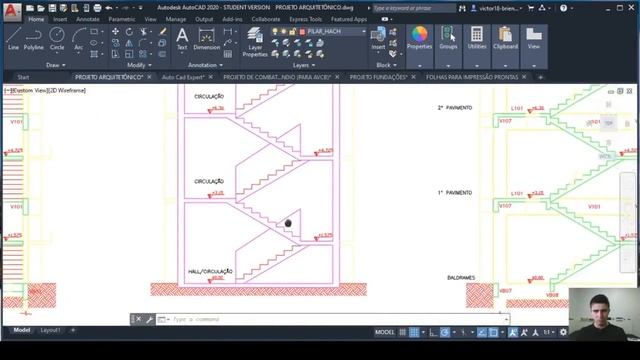The height and width of the screenshot is (360, 640).
Task: Activate the Rotate tool
Action: pos(129,31)
